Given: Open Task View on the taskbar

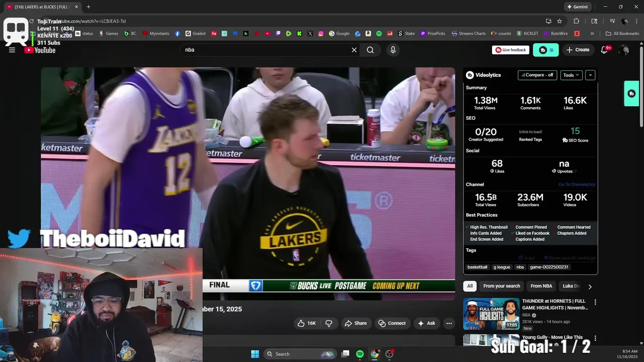Looking at the screenshot, I should tap(345, 354).
